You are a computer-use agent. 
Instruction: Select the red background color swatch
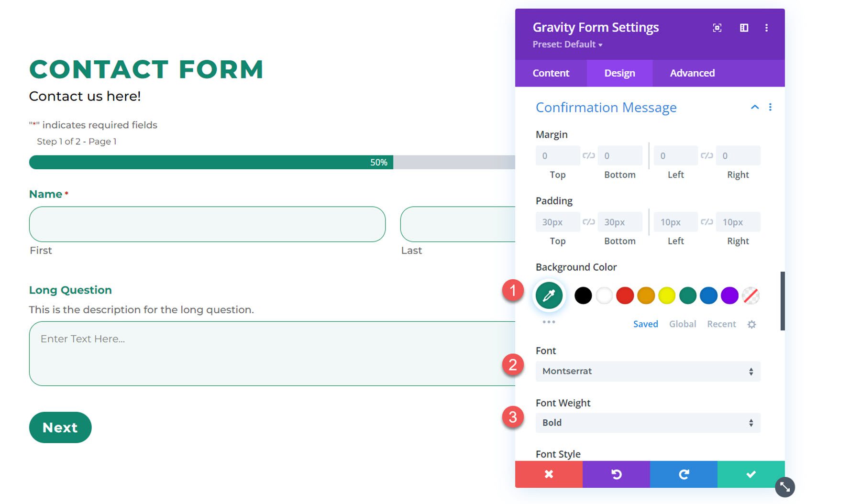(x=625, y=296)
